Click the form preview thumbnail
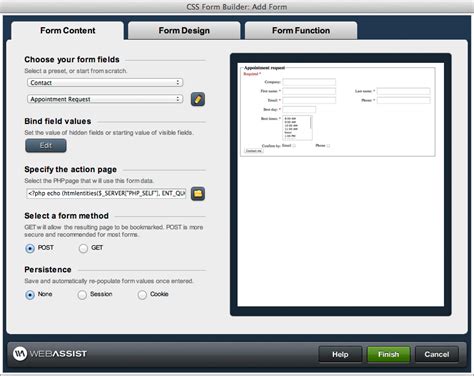This screenshot has height=376, width=474. click(341, 185)
